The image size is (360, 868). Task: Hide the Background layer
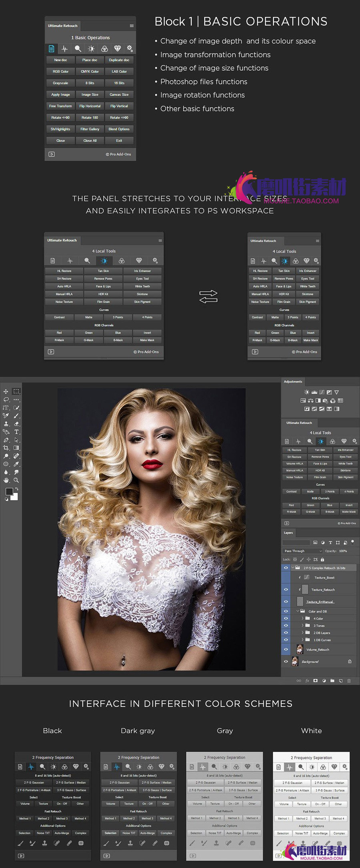[286, 662]
